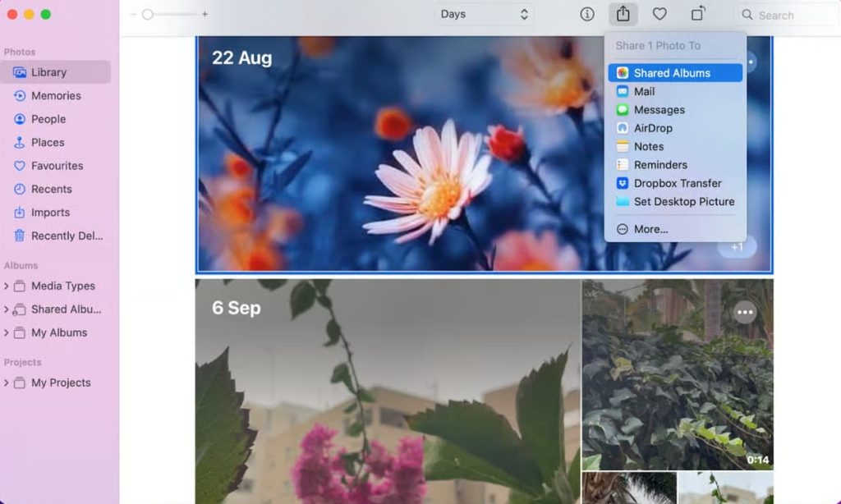Click the zoom slider handle
841x504 pixels.
coord(148,15)
